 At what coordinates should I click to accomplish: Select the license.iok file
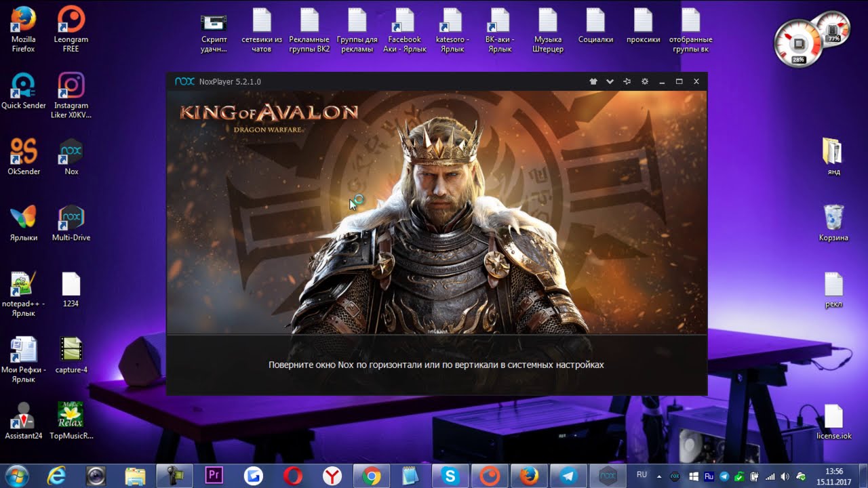(x=833, y=421)
